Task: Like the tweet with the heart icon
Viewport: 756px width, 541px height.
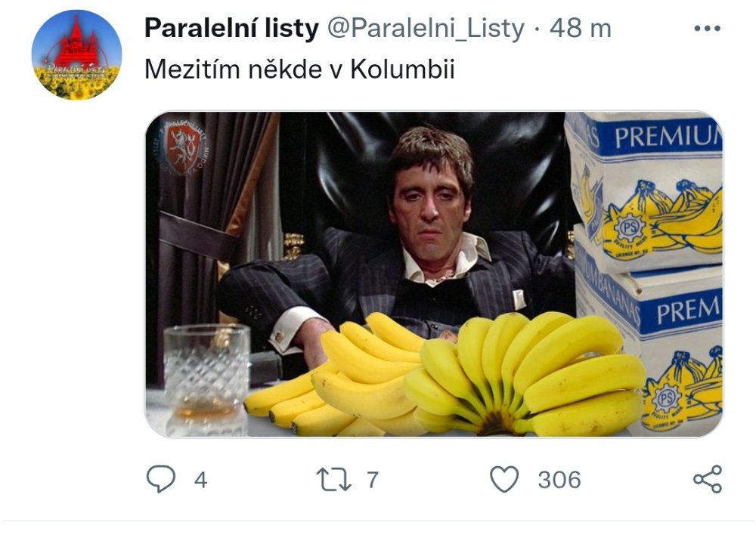Action: click(504, 480)
